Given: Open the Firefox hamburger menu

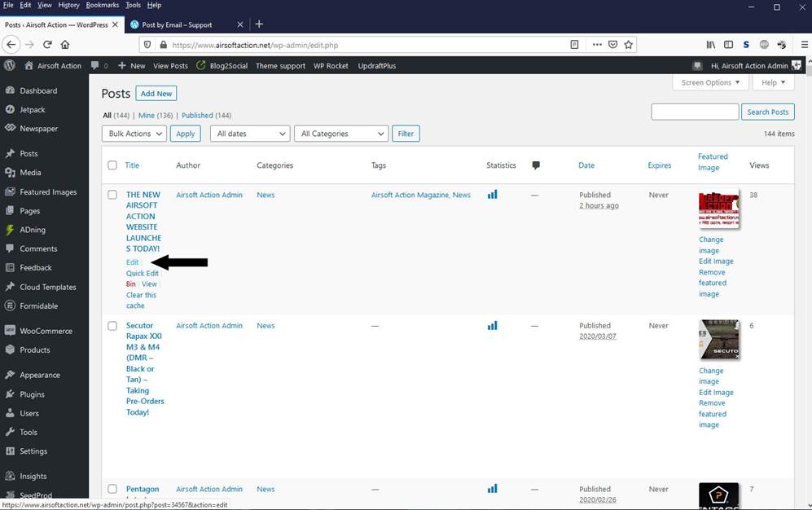Looking at the screenshot, I should coord(804,45).
